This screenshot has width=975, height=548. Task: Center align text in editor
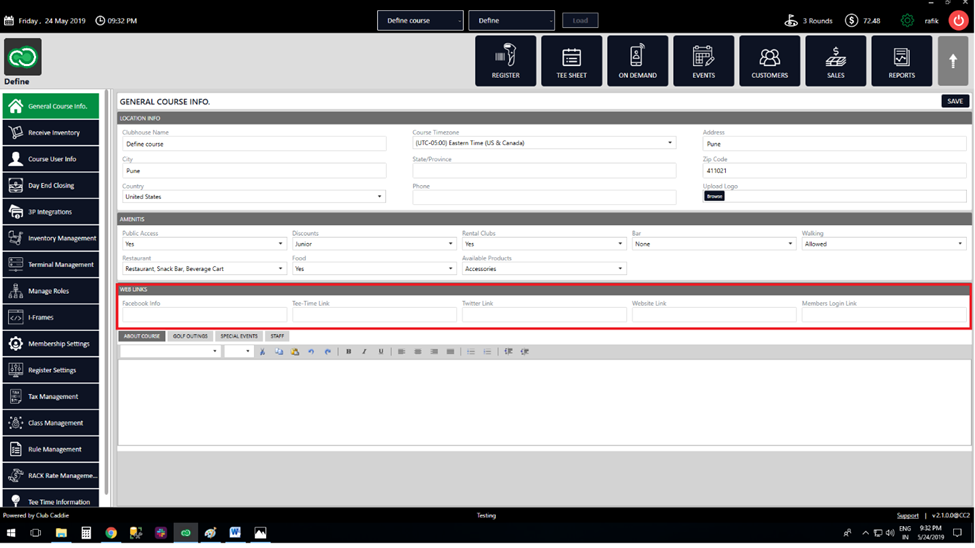click(418, 351)
